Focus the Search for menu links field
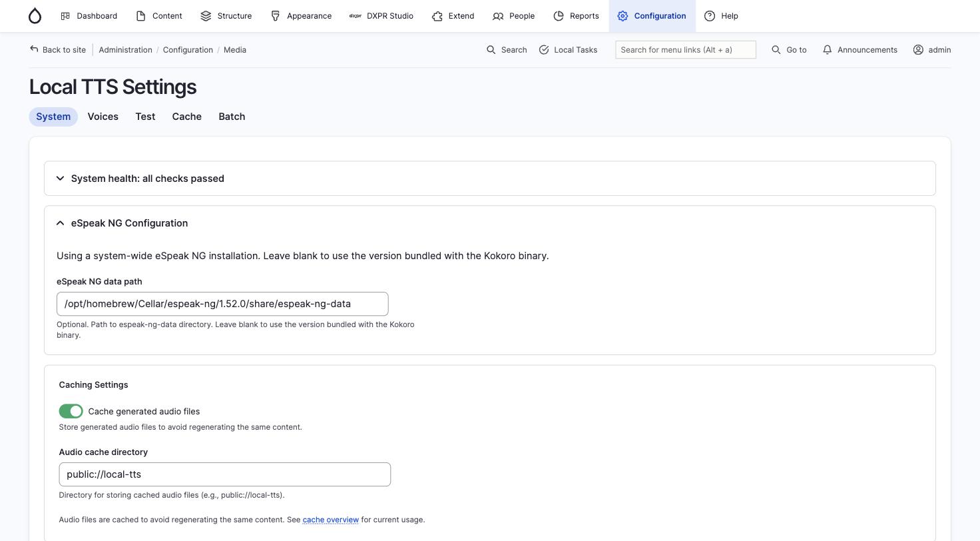Image resolution: width=980 pixels, height=541 pixels. pos(686,50)
